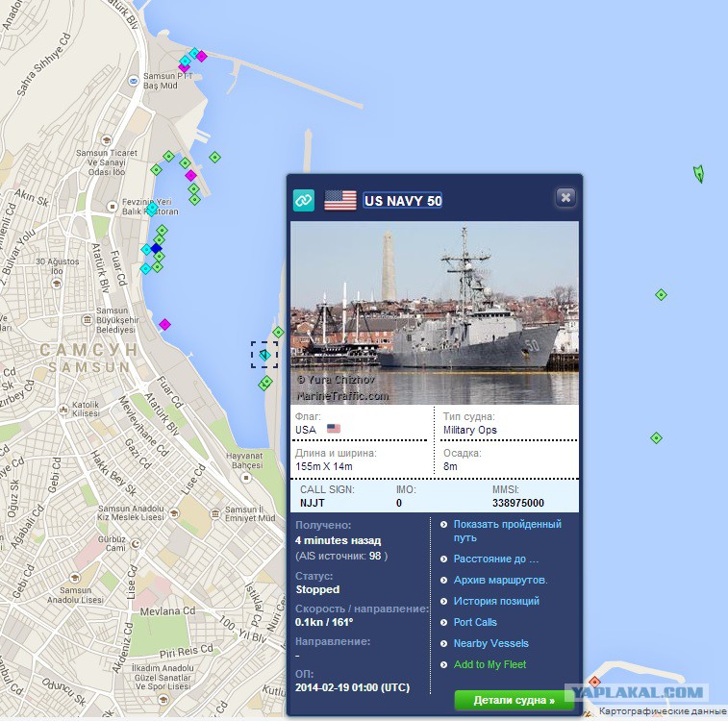Image resolution: width=728 pixels, height=721 pixels.
Task: Open the Port Calls link
Action: coord(475,622)
